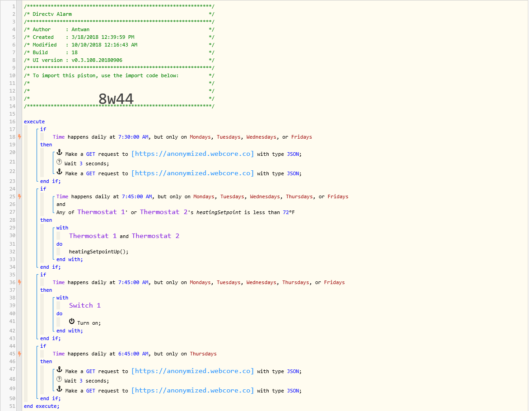Select the 6:45:00 AM time value
The image size is (532, 411).
pos(133,354)
